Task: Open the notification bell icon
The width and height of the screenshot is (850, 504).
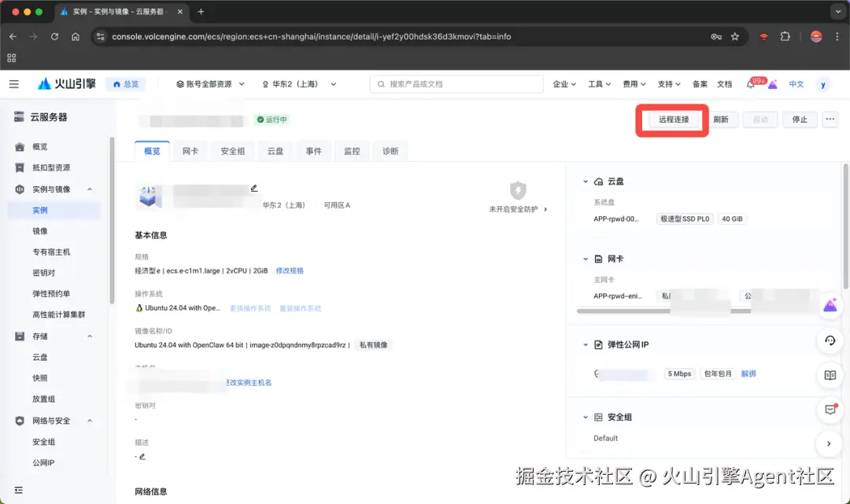Action: (x=751, y=84)
